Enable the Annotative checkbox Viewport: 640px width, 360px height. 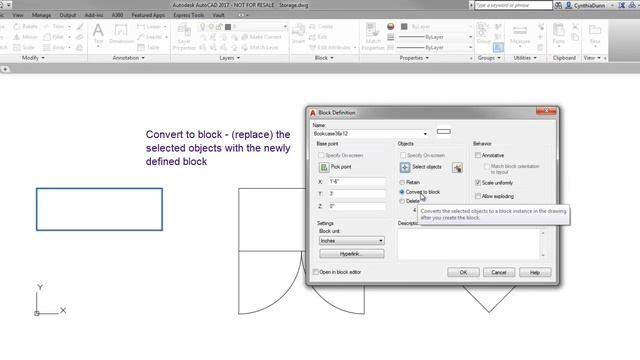478,156
